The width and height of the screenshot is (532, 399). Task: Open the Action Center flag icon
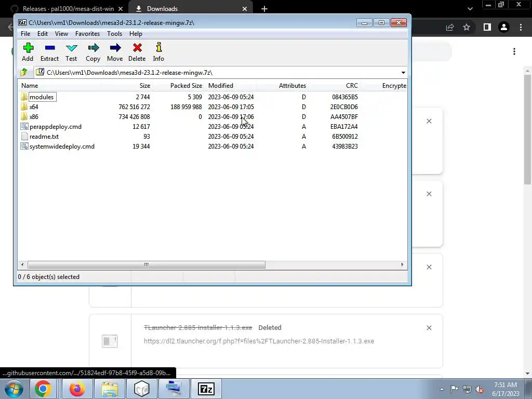point(454,389)
